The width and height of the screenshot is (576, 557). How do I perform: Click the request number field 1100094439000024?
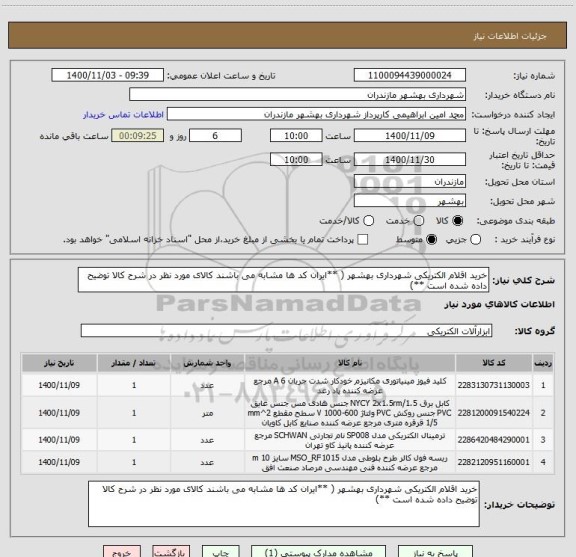[410, 75]
